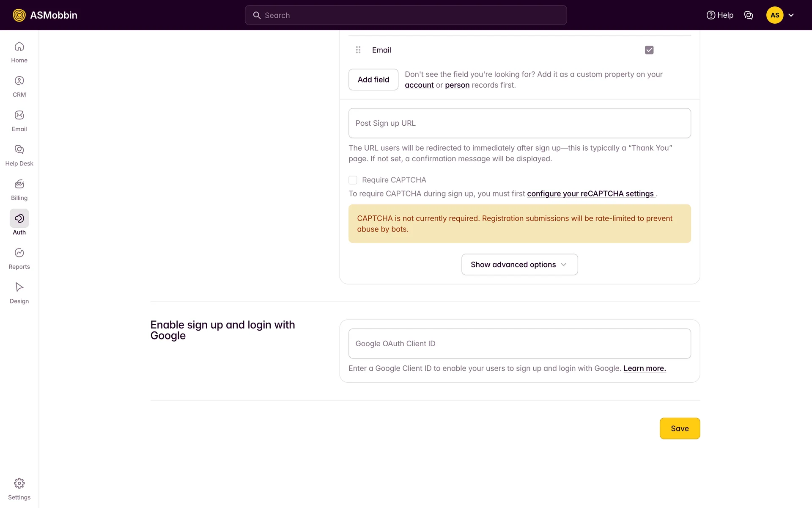Uncheck the Email field required checkbox
Screen dimensions: 812x508
coord(649,50)
